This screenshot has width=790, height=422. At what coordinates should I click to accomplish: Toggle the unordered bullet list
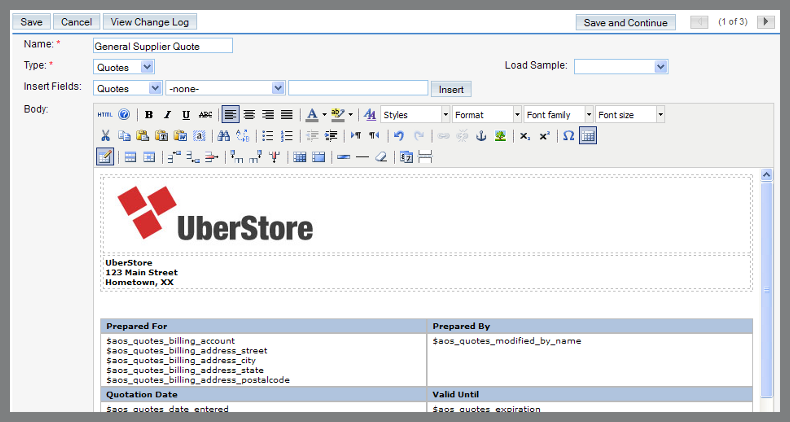(267, 136)
